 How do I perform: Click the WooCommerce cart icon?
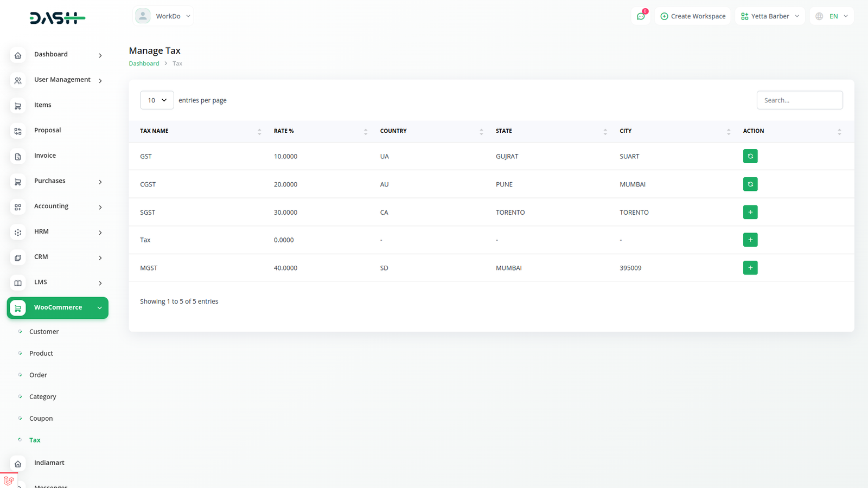[x=18, y=308]
